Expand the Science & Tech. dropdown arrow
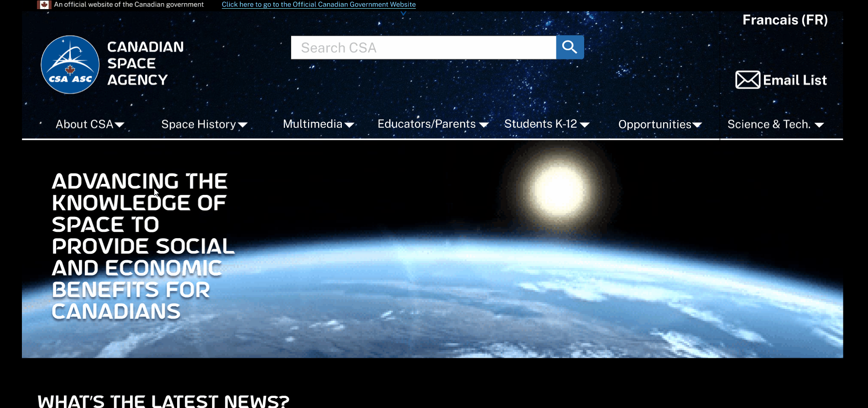868x408 pixels. coord(819,125)
